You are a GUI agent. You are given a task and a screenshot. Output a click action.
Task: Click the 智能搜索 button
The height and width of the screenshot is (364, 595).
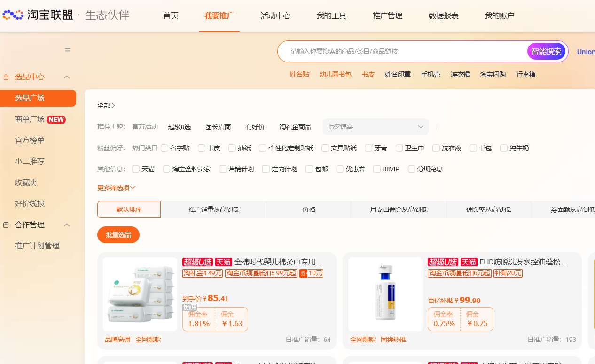(547, 52)
